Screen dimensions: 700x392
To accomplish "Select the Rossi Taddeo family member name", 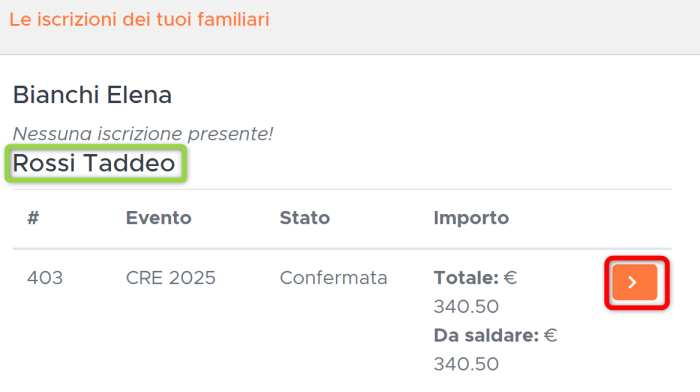I will [x=94, y=163].
